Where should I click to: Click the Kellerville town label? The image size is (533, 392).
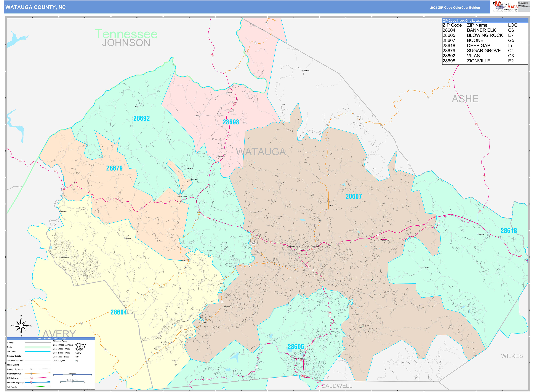click(x=64, y=211)
